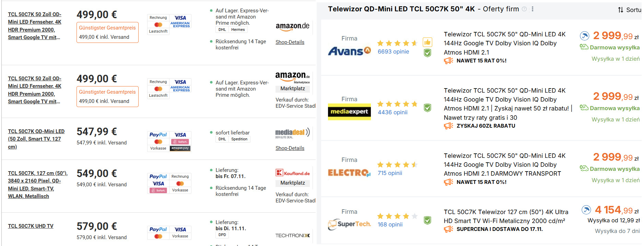The width and height of the screenshot is (644, 246).
Task: Open Shop-Details link for amazon.de
Action: tap(290, 42)
